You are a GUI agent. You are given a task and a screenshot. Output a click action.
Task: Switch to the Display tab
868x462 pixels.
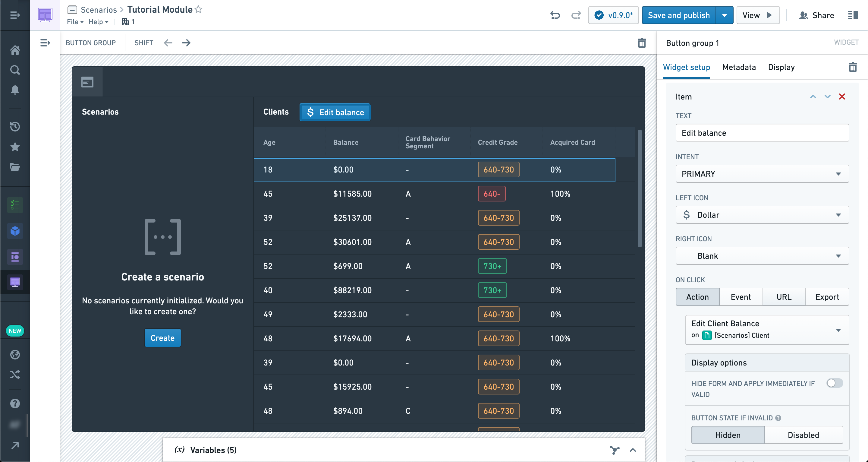click(x=781, y=67)
